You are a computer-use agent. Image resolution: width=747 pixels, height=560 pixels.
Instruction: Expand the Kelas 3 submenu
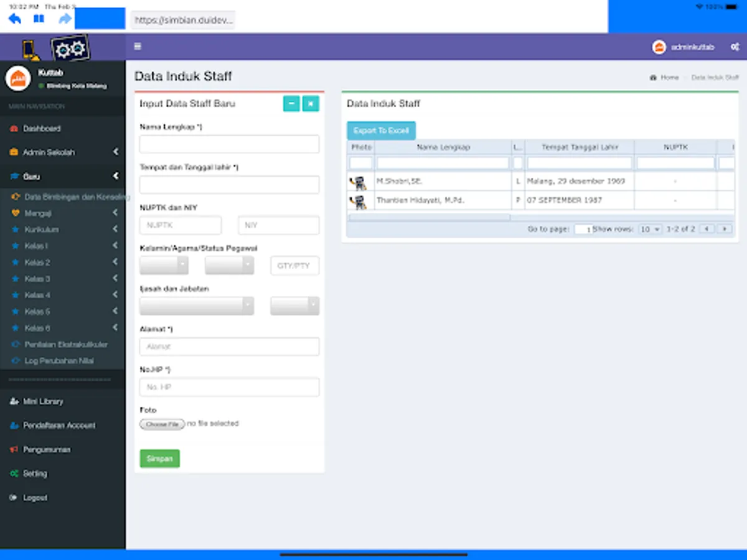[62, 278]
